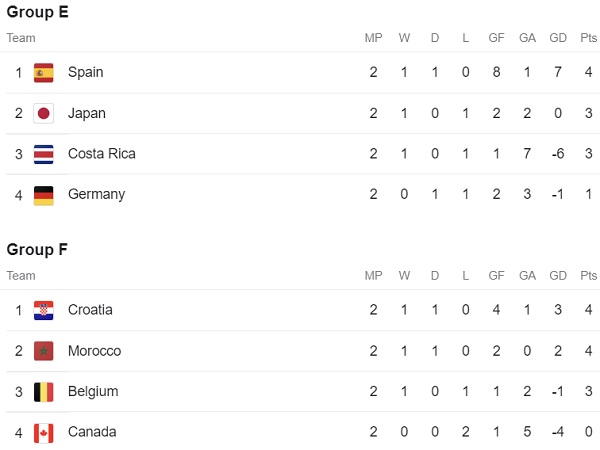
Task: Open the Germany team page
Action: tap(96, 194)
